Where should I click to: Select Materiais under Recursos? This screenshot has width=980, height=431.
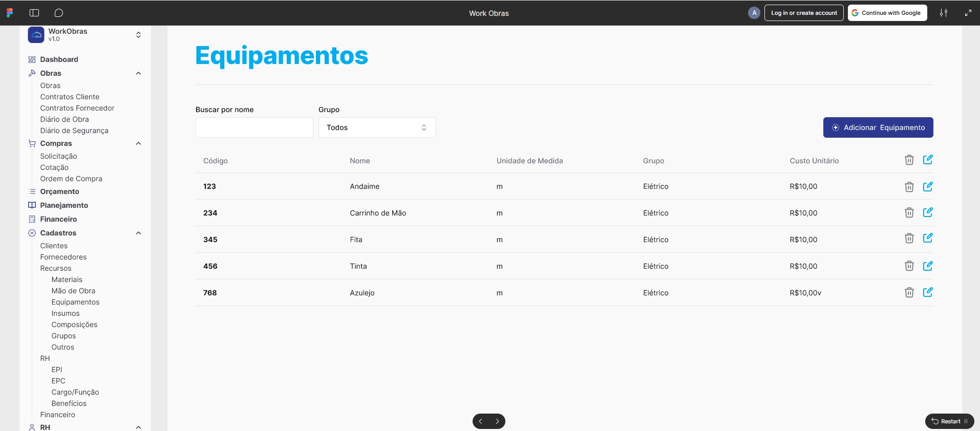point(67,279)
